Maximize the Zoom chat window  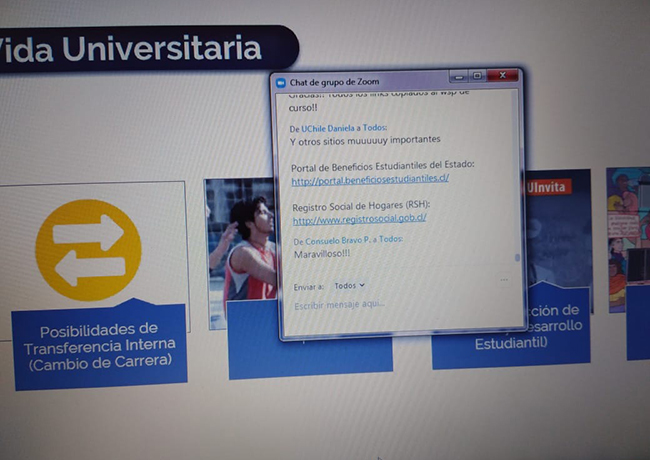tap(477, 76)
